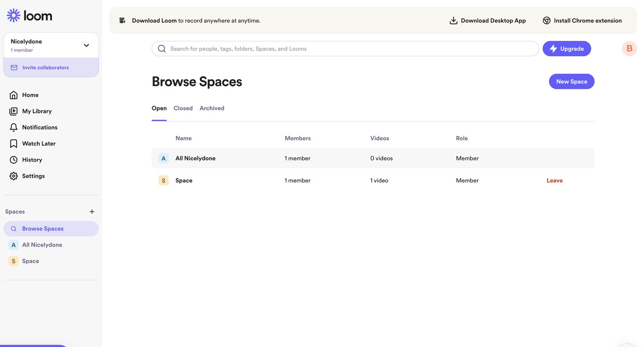Click the New Space button
Screen dimensions: 644x347
click(x=572, y=81)
